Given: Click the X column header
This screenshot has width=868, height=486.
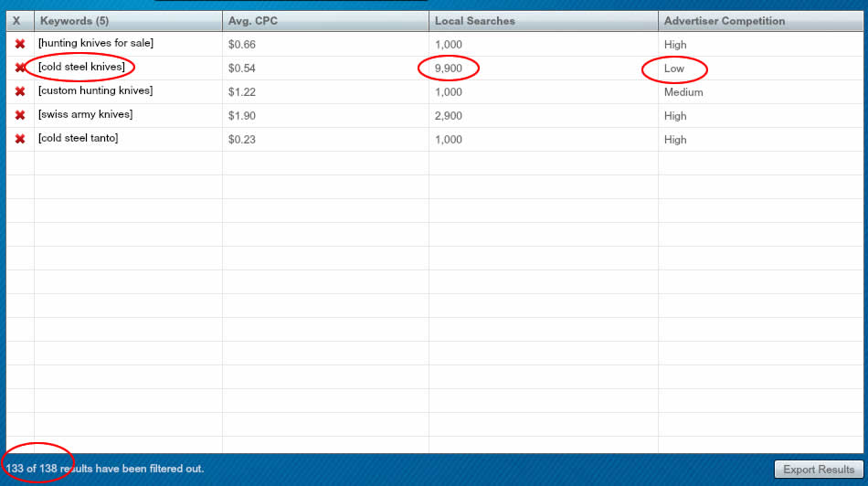Looking at the screenshot, I should 20,21.
